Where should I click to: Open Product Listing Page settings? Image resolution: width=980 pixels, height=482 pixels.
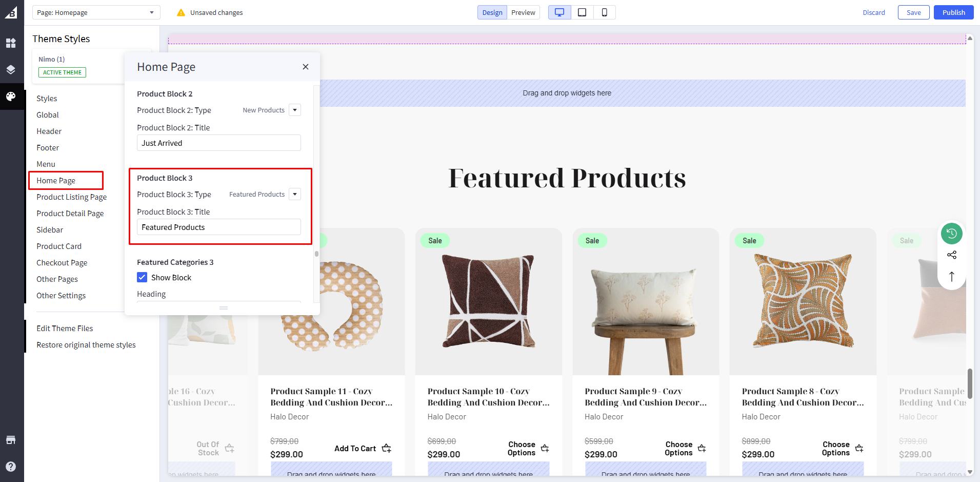(71, 197)
